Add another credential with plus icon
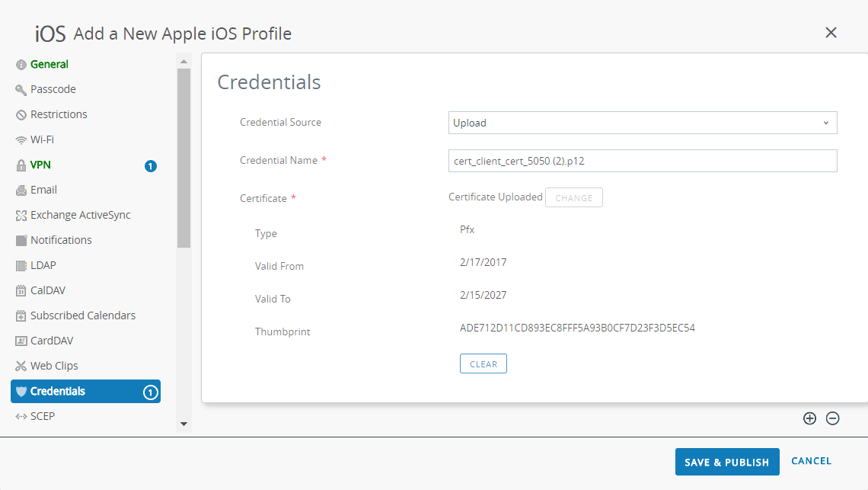Image resolution: width=868 pixels, height=490 pixels. coord(809,418)
